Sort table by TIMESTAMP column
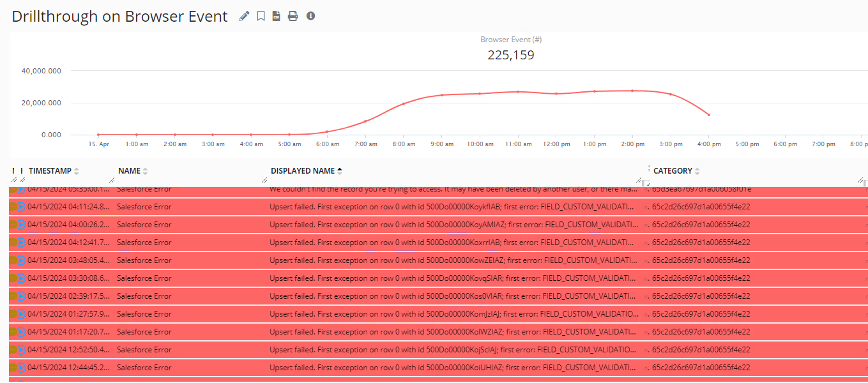 (x=77, y=171)
